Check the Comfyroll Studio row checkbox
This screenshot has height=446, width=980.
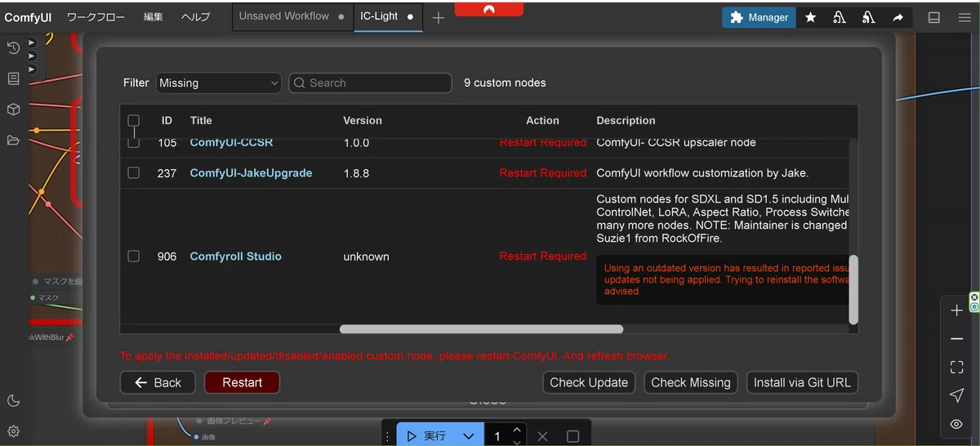coord(134,256)
